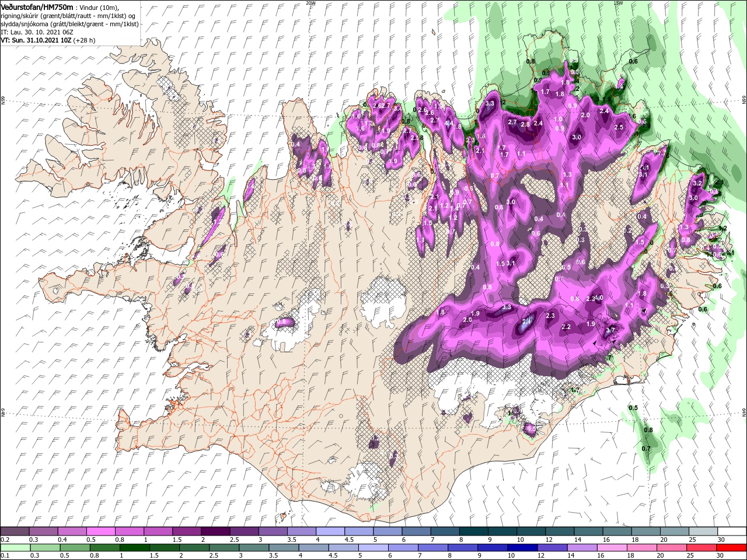This screenshot has height=560, width=747.
Task: Click the 'slydda/snjókoma' snow description line
Action: [x=69, y=24]
